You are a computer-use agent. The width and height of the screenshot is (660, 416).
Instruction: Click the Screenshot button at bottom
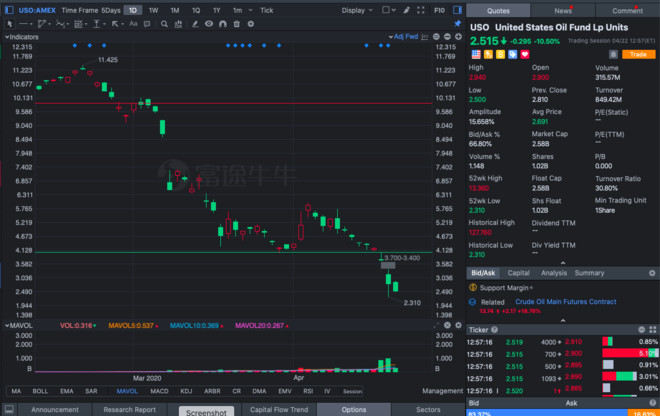tap(207, 410)
